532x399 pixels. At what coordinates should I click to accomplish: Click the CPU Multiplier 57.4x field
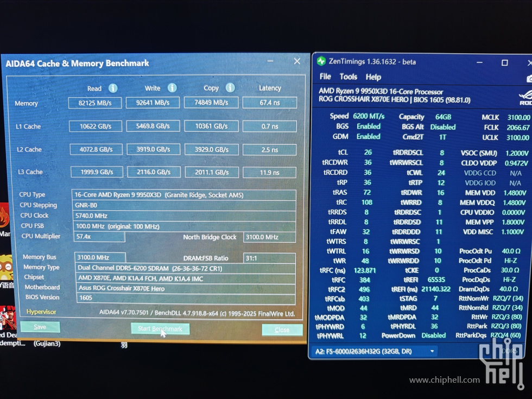(x=99, y=237)
